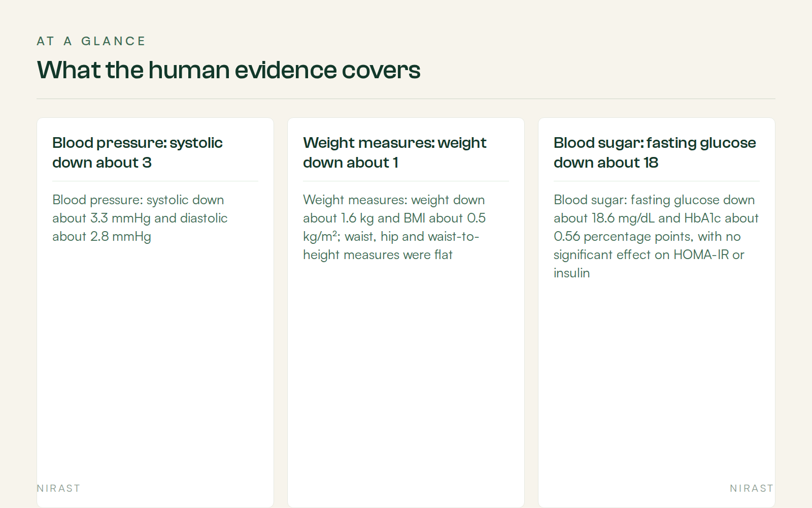Click the blood pressure body text mentioning 3.3 mmHg
The height and width of the screenshot is (508, 812).
(140, 218)
